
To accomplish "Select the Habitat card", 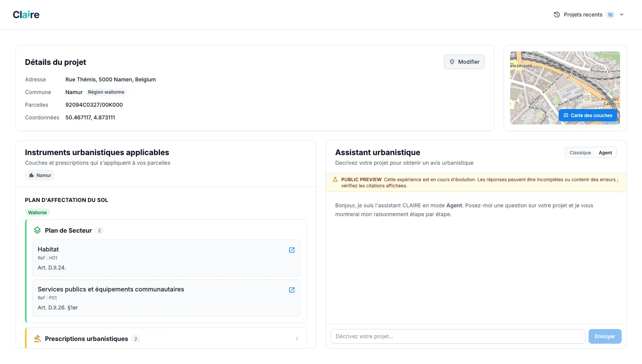I will click(166, 258).
